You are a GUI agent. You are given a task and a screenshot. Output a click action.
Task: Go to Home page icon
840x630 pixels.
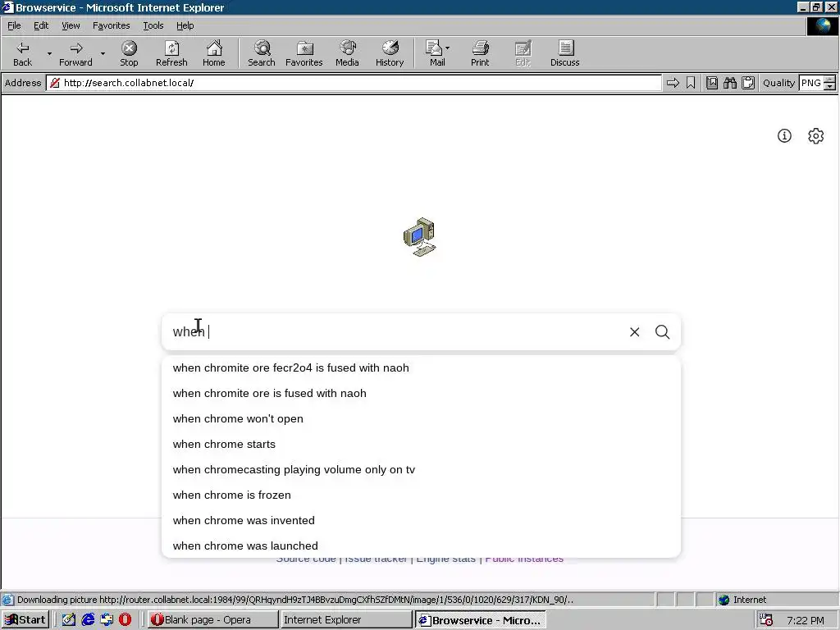click(214, 53)
